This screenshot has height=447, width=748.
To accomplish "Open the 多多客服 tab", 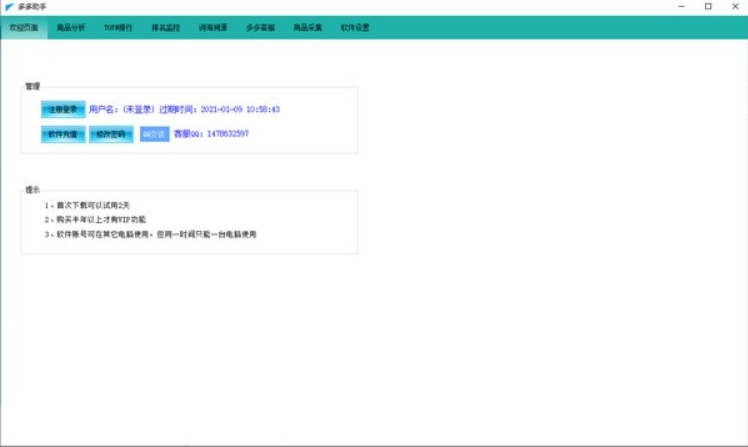I will [x=260, y=28].
